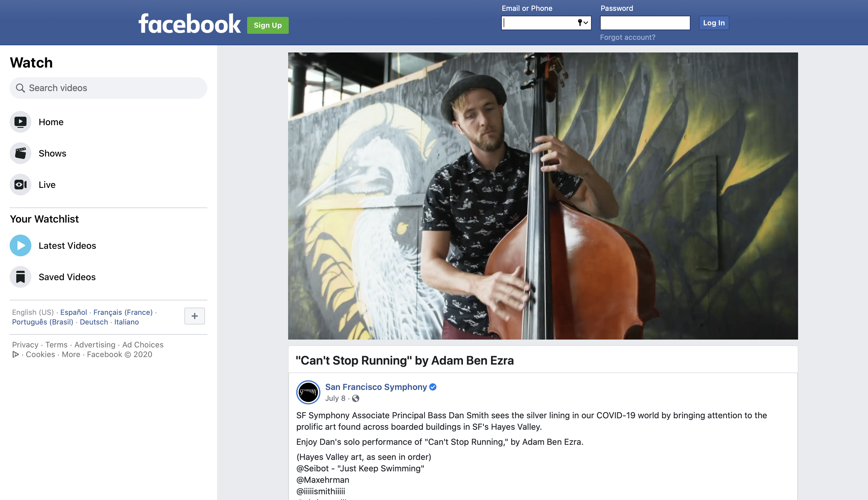Viewport: 868px width, 500px height.
Task: Click the Latest Videos play icon
Action: point(20,245)
